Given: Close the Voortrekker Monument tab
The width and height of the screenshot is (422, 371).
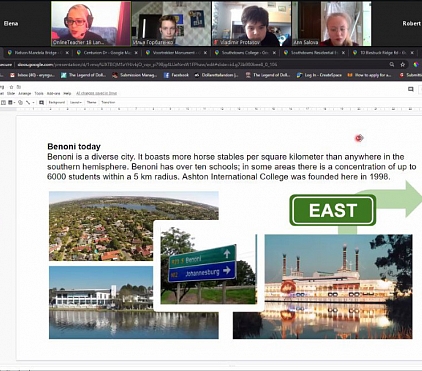Looking at the screenshot, I should click(205, 53).
